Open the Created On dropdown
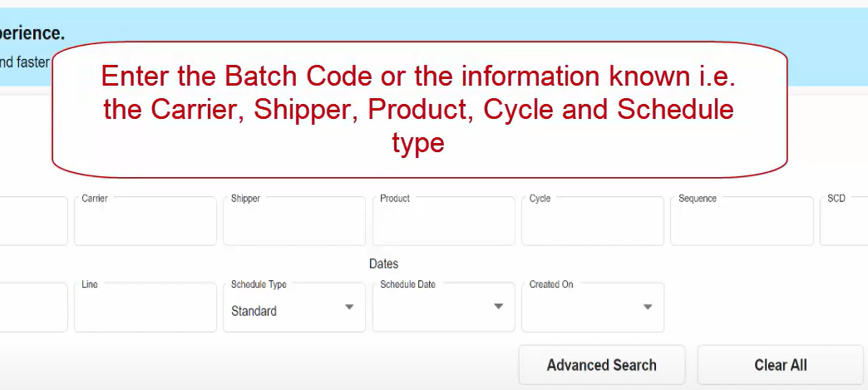Viewport: 868px width, 390px height. pos(582,308)
